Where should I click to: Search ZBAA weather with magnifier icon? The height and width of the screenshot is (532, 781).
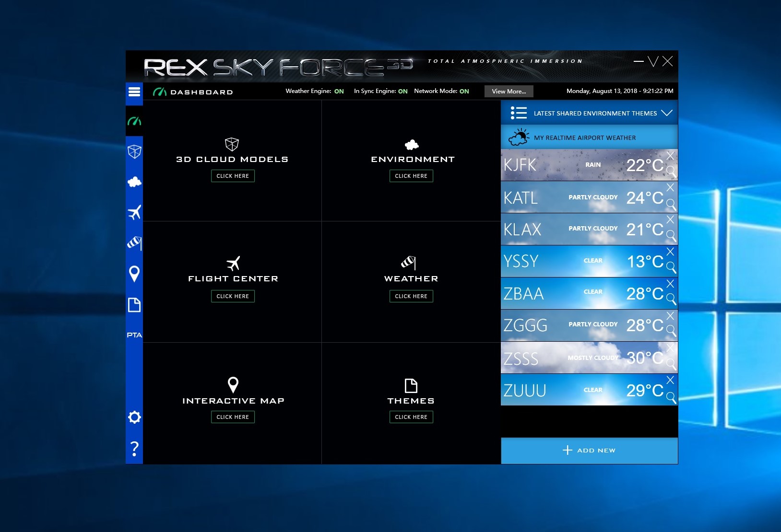[671, 300]
